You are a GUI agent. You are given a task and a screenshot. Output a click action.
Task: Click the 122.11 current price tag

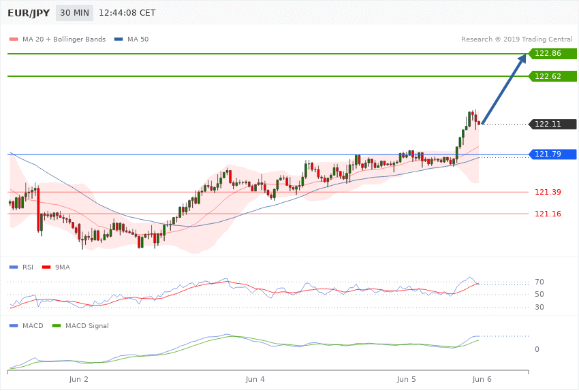553,124
